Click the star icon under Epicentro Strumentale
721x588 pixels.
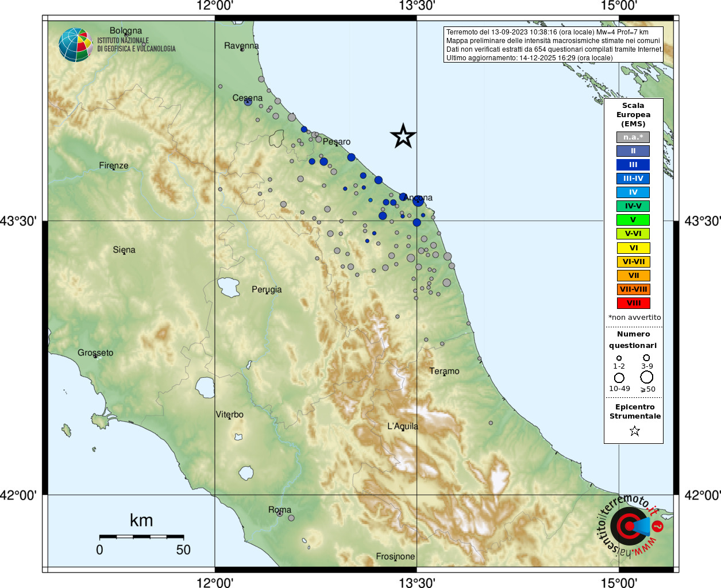click(x=634, y=431)
